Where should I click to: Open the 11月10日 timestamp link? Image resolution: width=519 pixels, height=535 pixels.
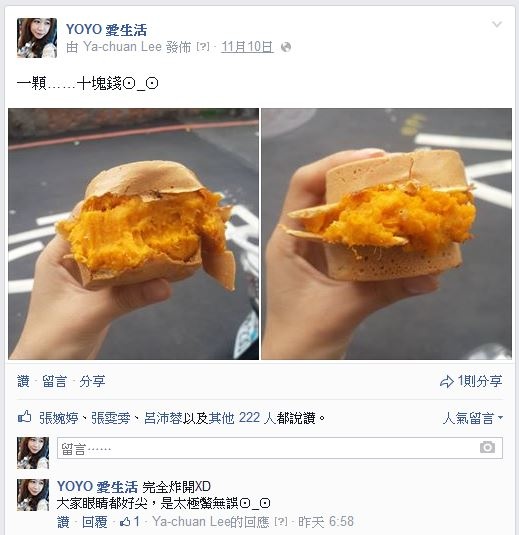pos(247,47)
